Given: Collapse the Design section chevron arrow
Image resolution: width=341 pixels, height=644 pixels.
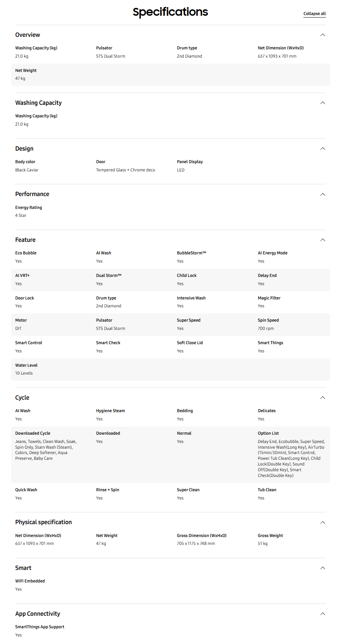Looking at the screenshot, I should point(323,148).
